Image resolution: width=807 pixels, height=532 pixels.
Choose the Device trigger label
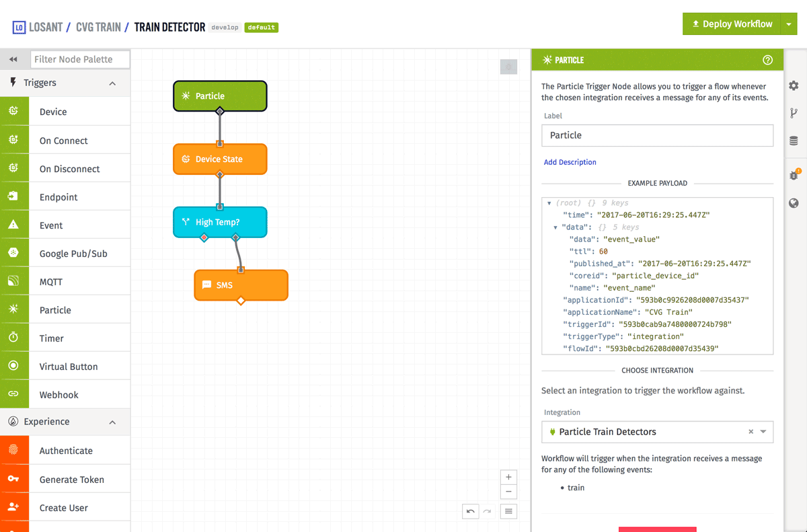pyautogui.click(x=53, y=112)
